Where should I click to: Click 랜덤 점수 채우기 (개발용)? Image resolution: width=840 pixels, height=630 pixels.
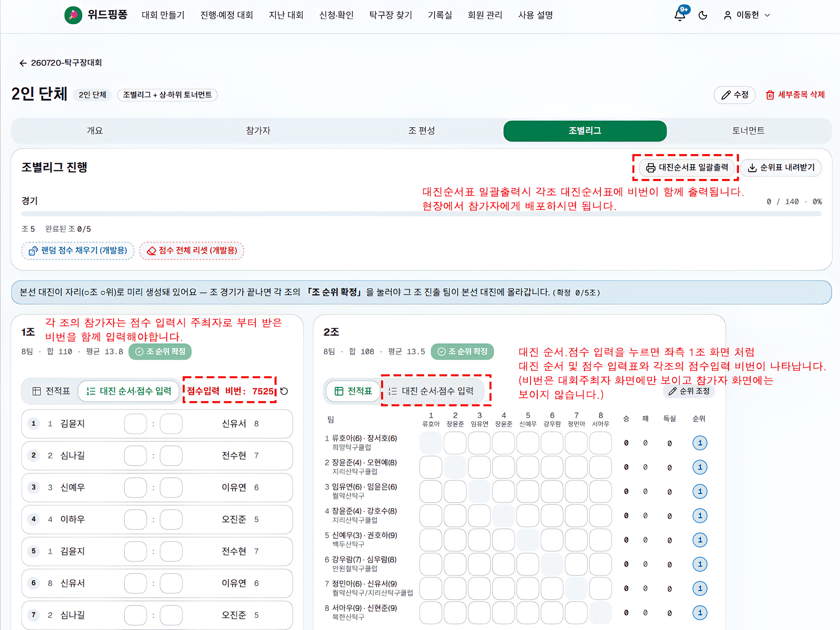click(78, 251)
